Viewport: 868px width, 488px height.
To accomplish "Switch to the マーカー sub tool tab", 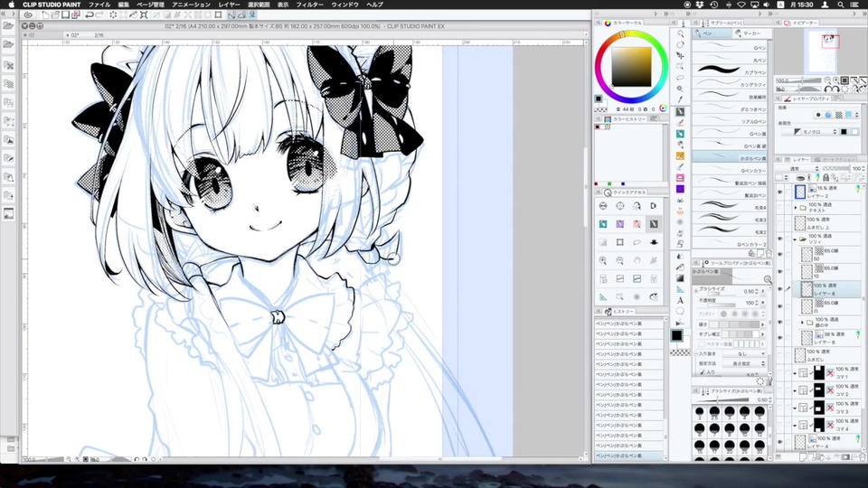I will coord(751,33).
